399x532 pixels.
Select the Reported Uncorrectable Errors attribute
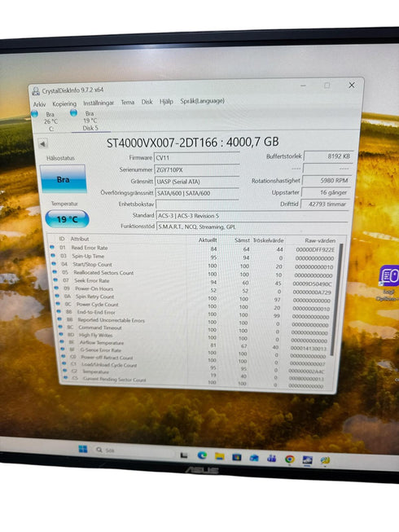pos(111,320)
